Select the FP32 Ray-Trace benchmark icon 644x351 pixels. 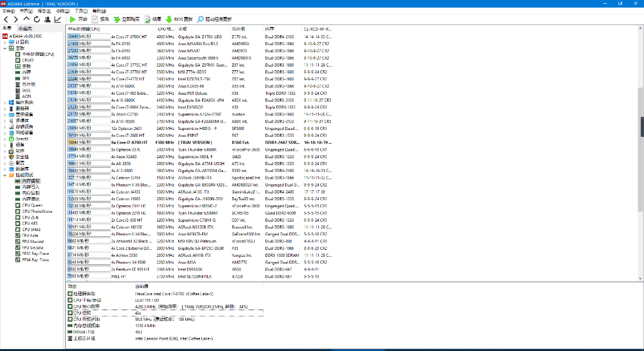(18, 254)
